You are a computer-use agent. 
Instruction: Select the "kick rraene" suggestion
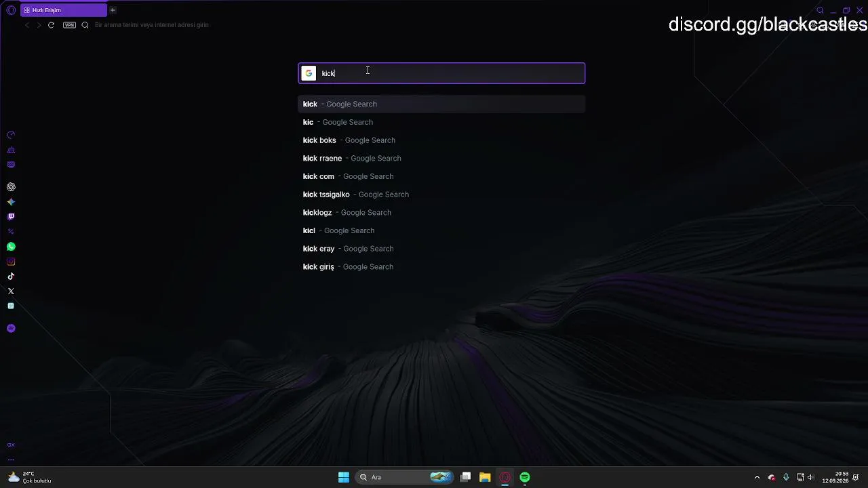coord(441,158)
